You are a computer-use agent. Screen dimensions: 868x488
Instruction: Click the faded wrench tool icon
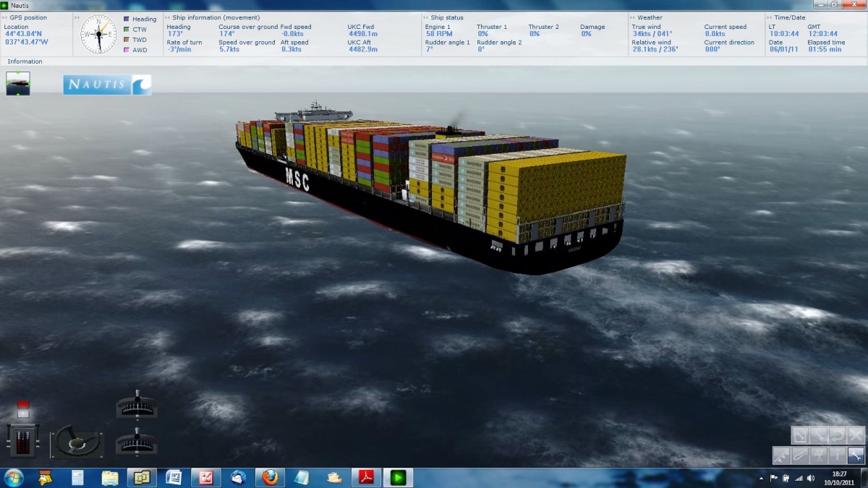pyautogui.click(x=819, y=435)
